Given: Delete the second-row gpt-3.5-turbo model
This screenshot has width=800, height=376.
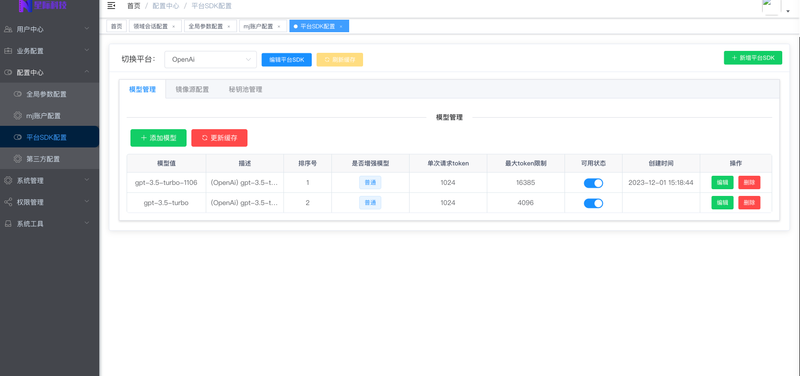Looking at the screenshot, I should point(749,203).
